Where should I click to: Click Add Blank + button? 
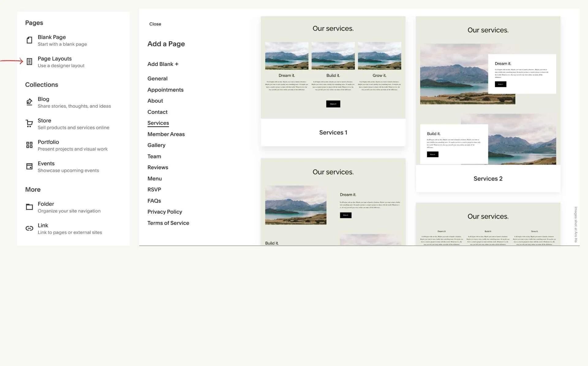pyautogui.click(x=163, y=64)
